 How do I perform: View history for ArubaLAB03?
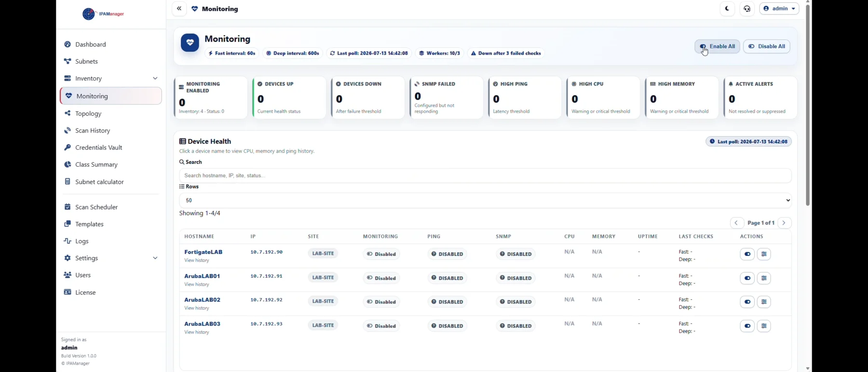point(197,332)
